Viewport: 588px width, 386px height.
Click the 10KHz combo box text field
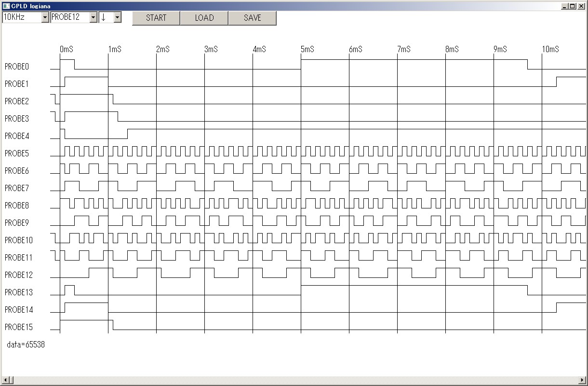22,17
